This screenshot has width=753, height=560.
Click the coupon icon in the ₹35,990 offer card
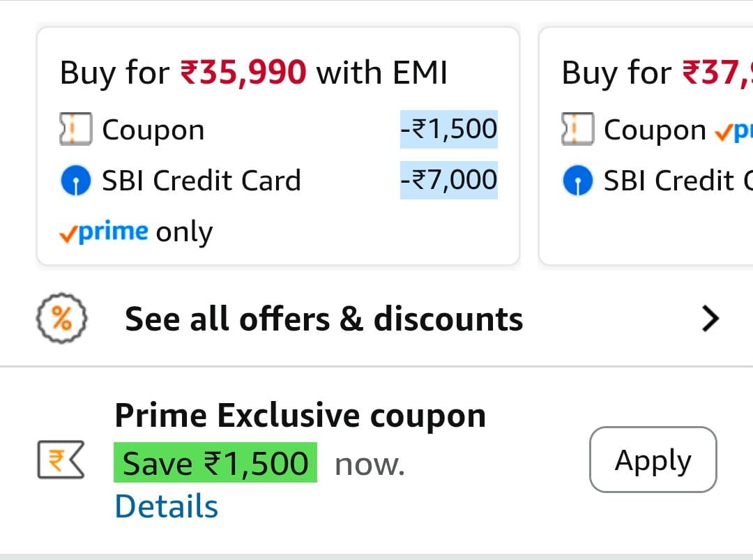tap(76, 130)
